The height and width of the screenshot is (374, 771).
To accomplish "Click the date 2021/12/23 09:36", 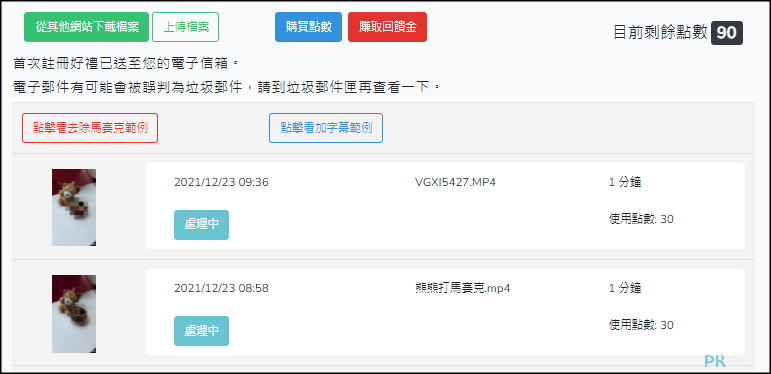I will (221, 182).
